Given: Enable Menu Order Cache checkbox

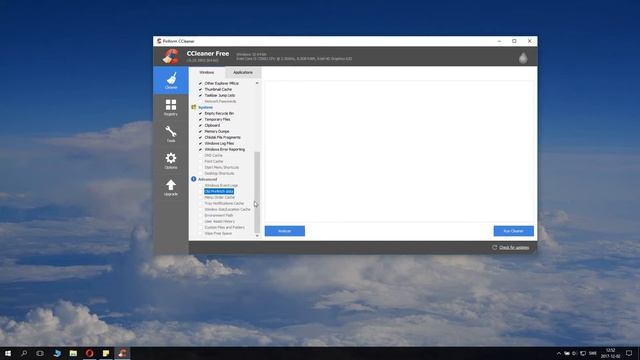Looking at the screenshot, I should (x=200, y=197).
